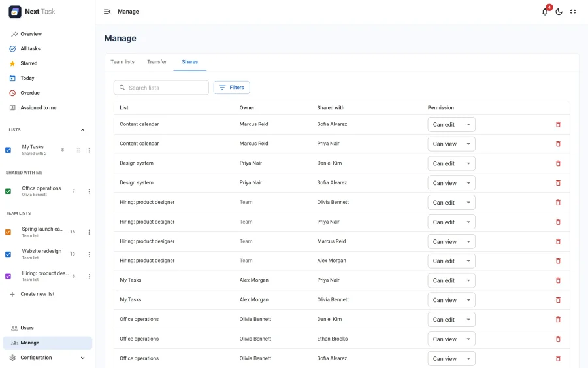Delete share for Design system with Sofia Alvarez
This screenshot has height=368, width=588.
click(x=558, y=183)
